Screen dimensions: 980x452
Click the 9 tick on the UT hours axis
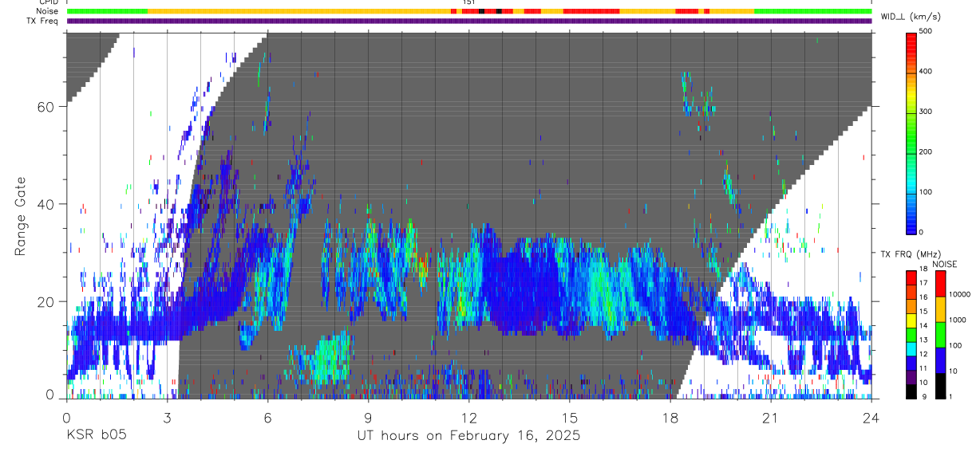click(368, 418)
